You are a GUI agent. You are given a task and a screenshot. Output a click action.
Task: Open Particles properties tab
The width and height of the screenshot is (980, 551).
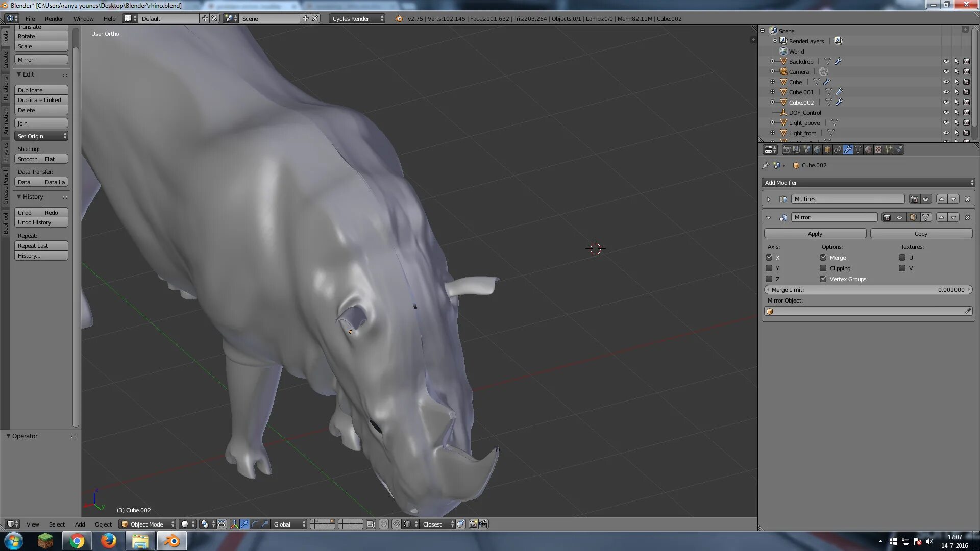pos(889,149)
